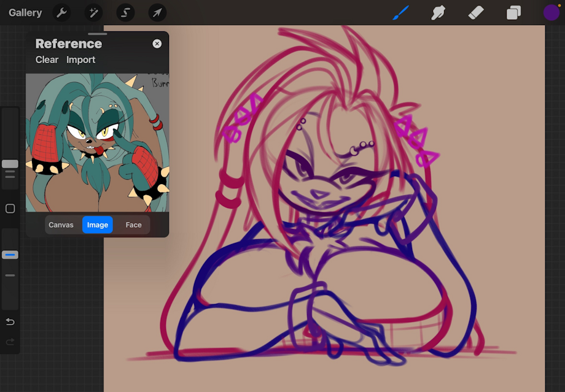The image size is (565, 392).
Task: Click the brush size slider handle
Action: (x=10, y=164)
